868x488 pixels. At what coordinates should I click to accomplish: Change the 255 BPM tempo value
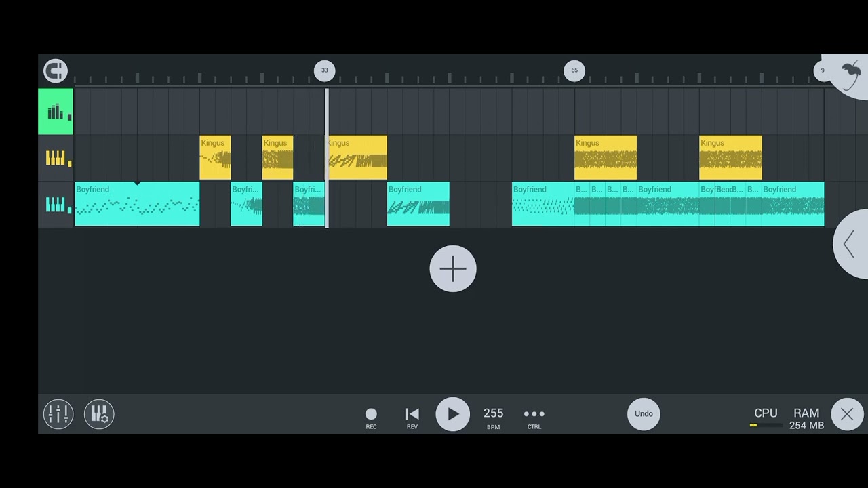tap(493, 418)
